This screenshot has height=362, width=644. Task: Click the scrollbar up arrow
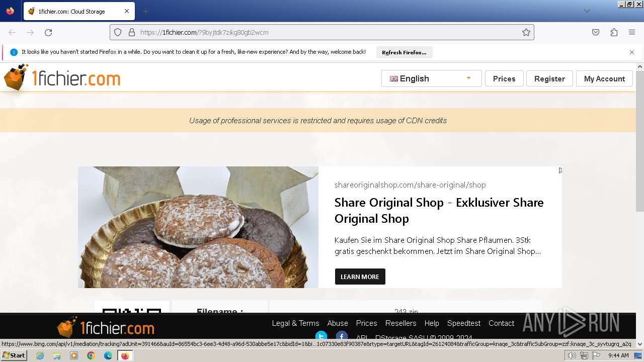[x=640, y=66]
